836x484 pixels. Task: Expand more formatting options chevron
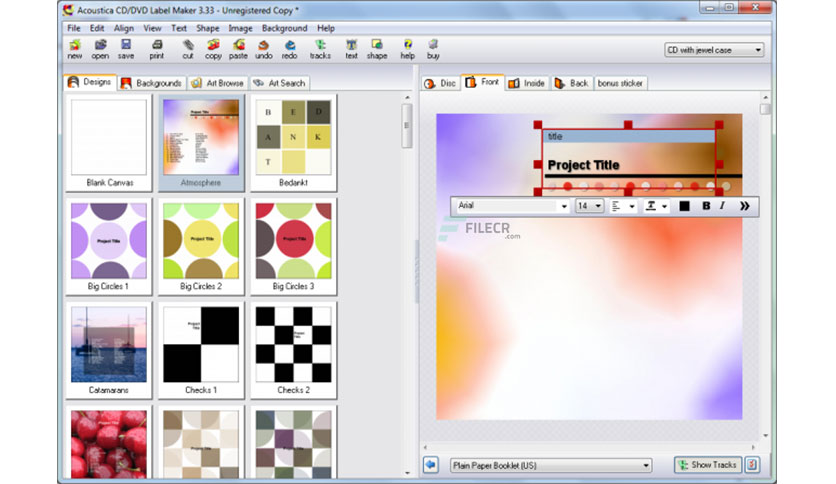click(x=744, y=206)
